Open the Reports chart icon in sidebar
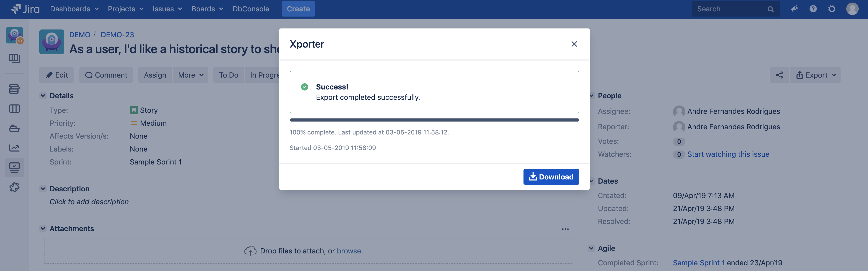This screenshot has height=271, width=868. pos(14,148)
